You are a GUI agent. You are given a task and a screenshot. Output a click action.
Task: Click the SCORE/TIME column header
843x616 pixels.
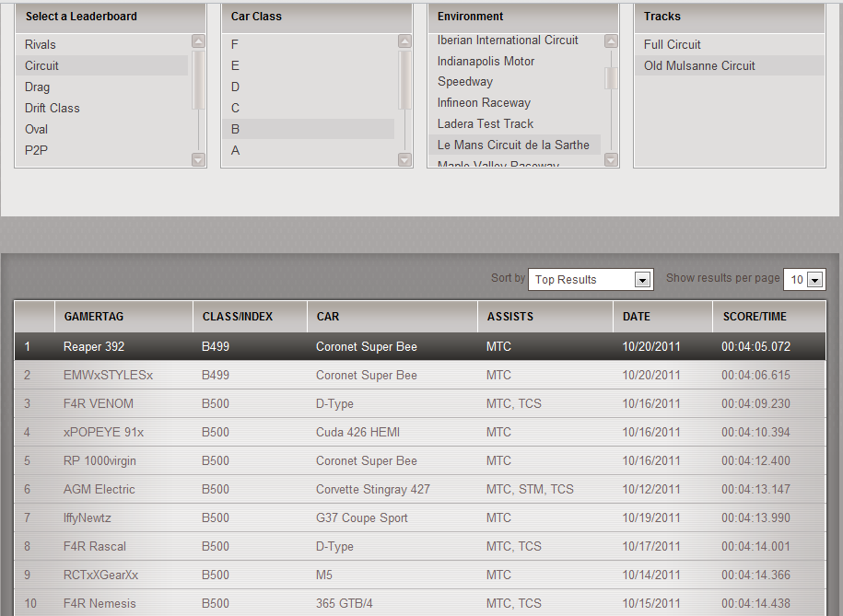(x=755, y=316)
